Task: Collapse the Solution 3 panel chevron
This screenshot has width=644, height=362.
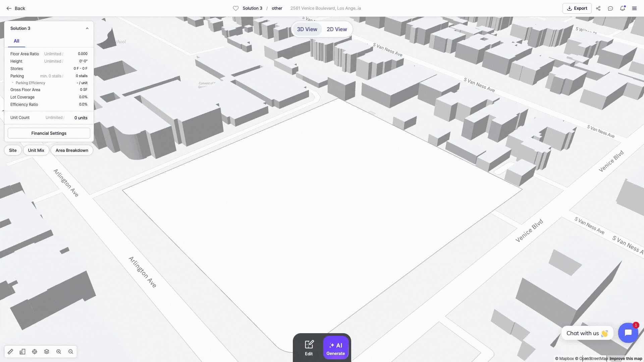Action: click(x=87, y=28)
